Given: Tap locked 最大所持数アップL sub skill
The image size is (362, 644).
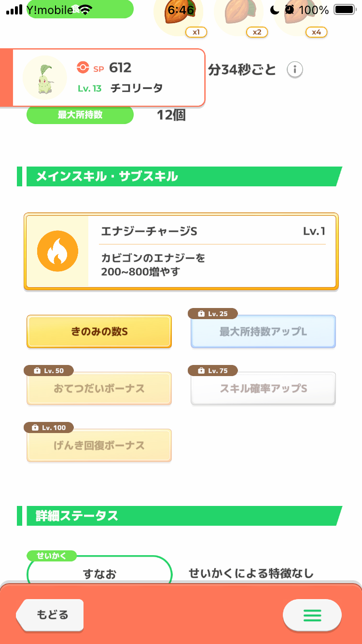Looking at the screenshot, I should [x=263, y=332].
